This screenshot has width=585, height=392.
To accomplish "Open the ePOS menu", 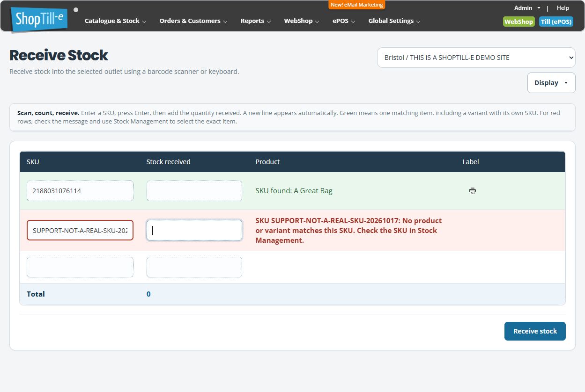I will click(344, 21).
